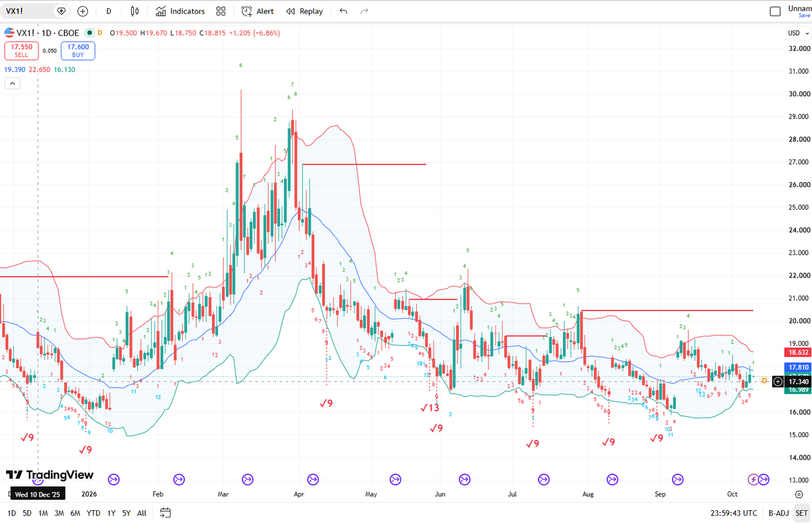Click the plus icon beside price 17.340
Screen dimensions: 812x523
(777, 382)
